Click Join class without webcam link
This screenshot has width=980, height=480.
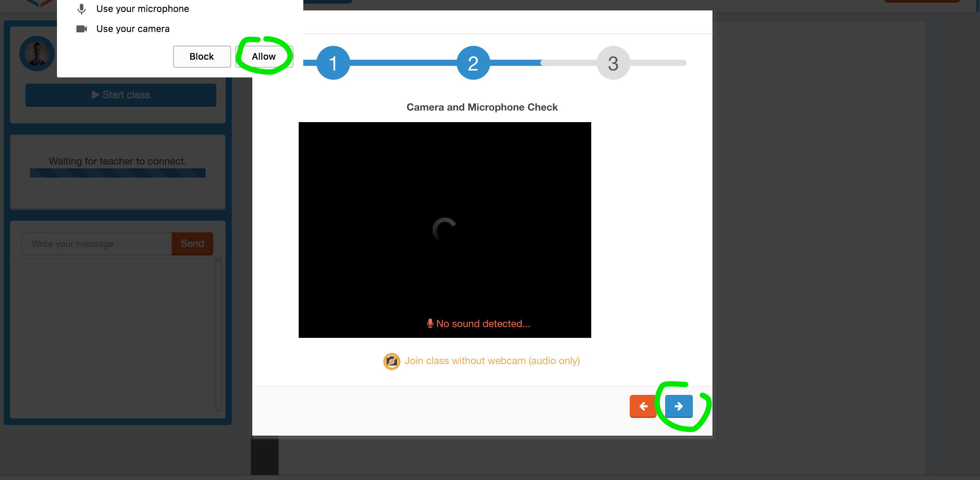(492, 361)
